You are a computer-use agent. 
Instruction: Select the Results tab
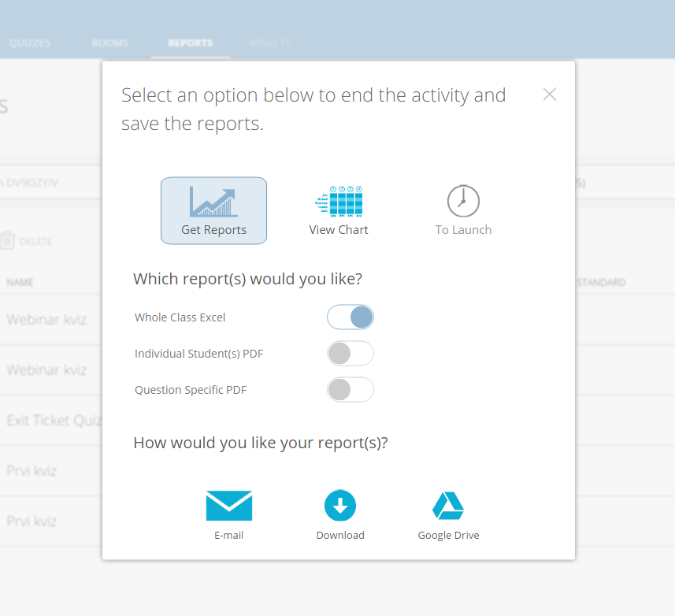[270, 43]
